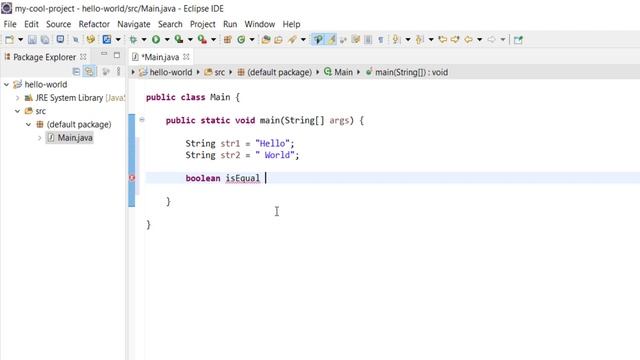Click the Next Annotation arrow icon

(x=396, y=40)
